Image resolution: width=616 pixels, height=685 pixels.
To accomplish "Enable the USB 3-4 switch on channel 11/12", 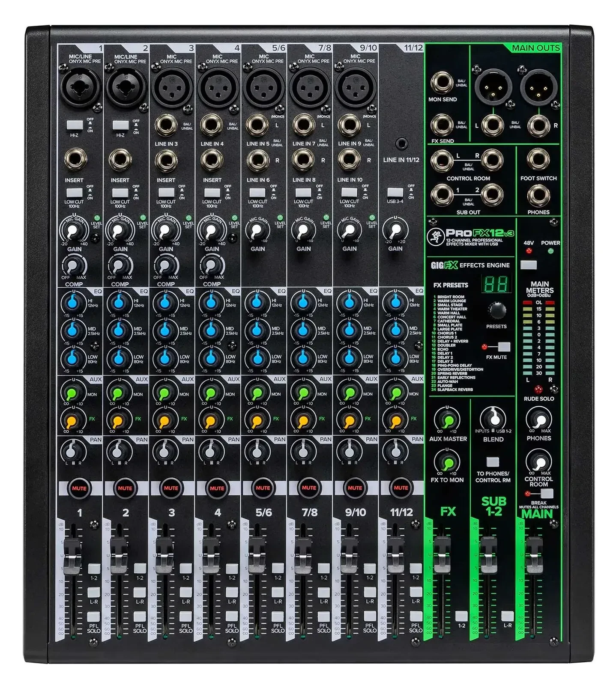I will (395, 192).
